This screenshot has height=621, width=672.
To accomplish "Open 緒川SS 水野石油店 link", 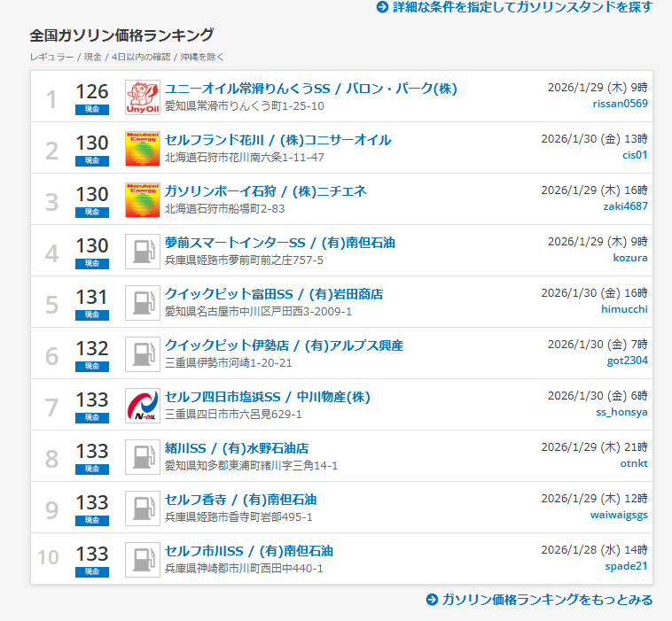I will (237, 448).
